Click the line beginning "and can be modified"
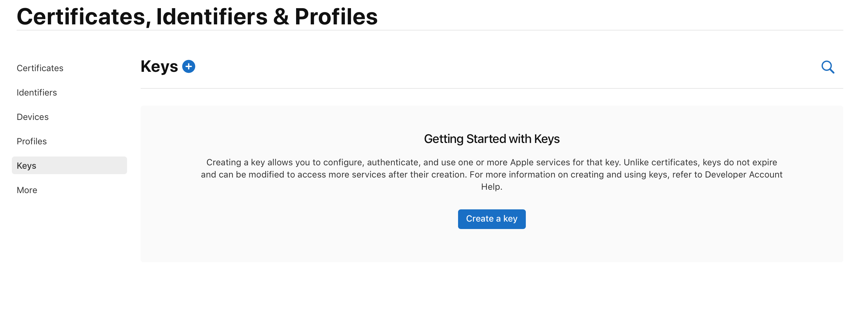This screenshot has height=311, width=868. point(492,174)
